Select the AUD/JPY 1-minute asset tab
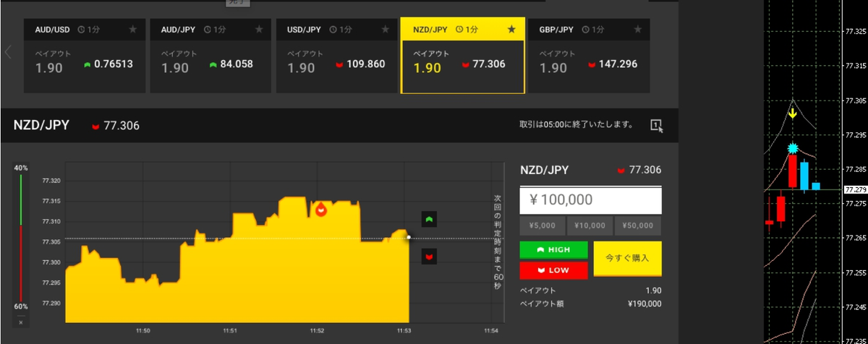 (211, 56)
